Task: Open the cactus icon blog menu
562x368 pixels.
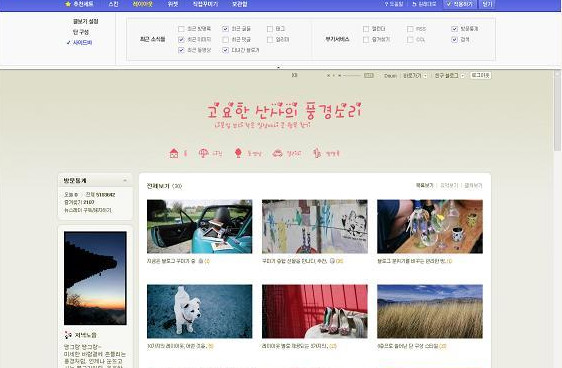Action: coord(317,153)
